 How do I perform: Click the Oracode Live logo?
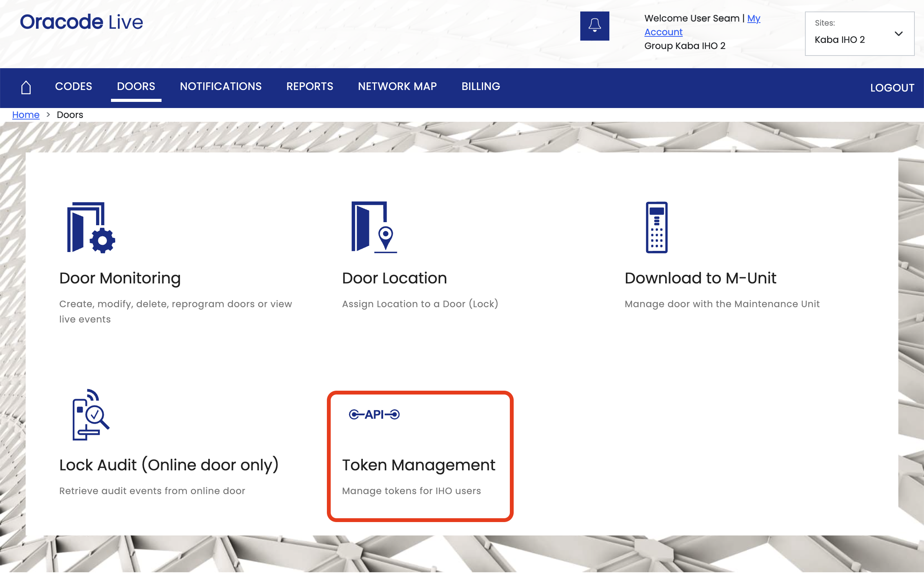pos(82,22)
